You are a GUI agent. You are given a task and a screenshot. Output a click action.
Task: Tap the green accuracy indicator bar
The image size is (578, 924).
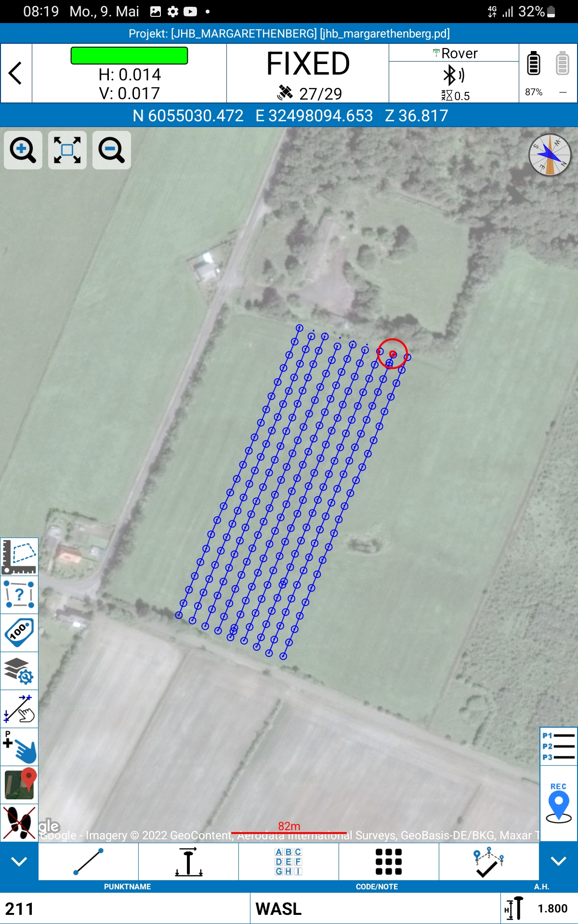coord(129,56)
